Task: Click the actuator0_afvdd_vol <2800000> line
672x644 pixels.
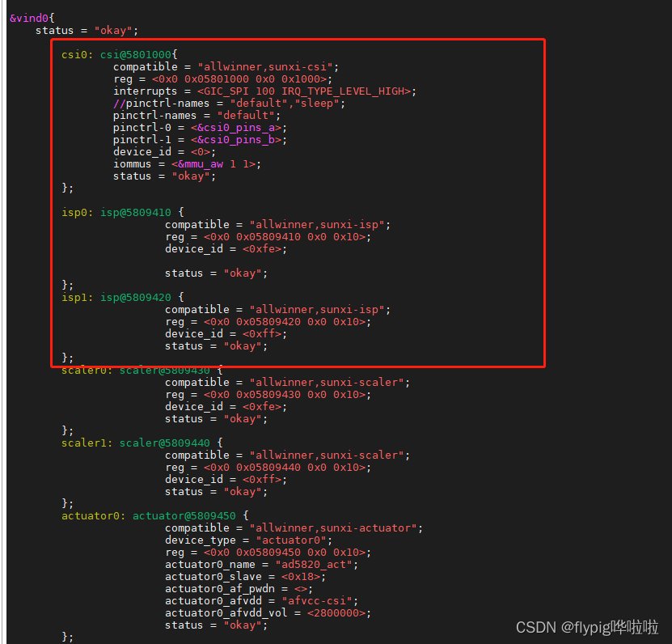Action: click(268, 613)
